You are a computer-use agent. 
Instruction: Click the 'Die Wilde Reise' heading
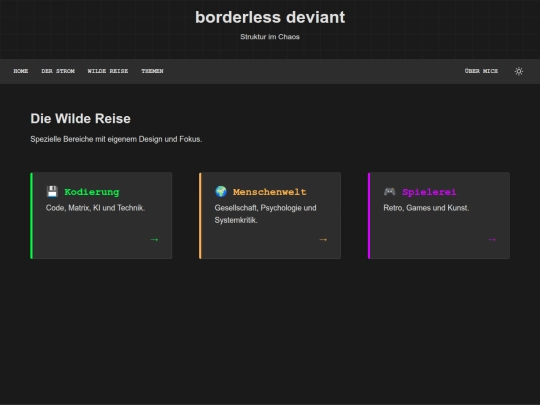pos(81,118)
